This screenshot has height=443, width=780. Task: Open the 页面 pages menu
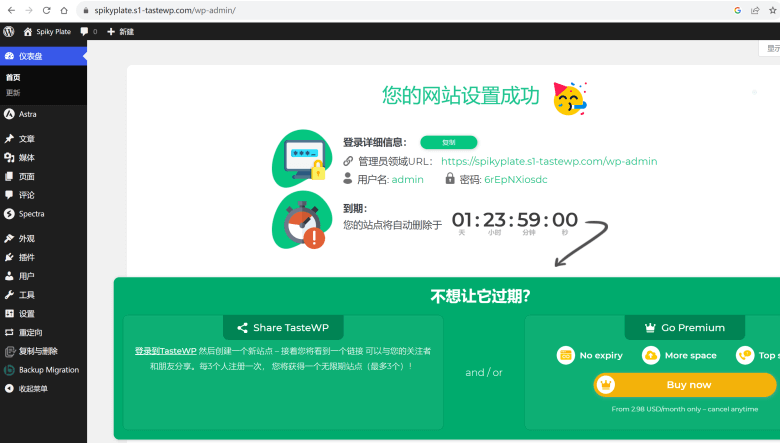[x=43, y=177]
